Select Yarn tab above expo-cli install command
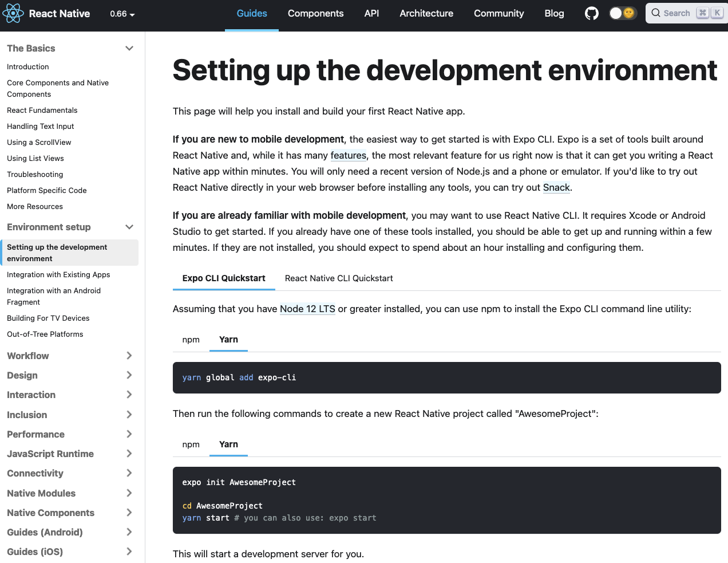The image size is (728, 563). [x=228, y=340]
